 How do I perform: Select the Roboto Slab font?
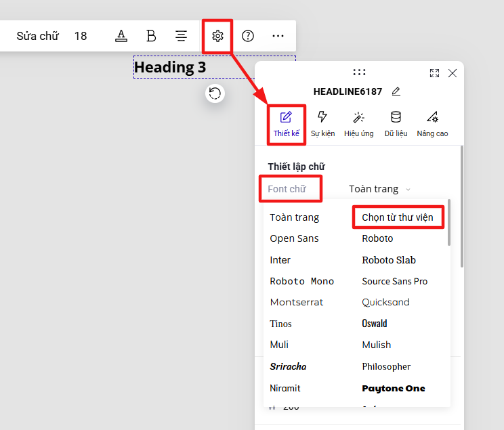(x=389, y=260)
